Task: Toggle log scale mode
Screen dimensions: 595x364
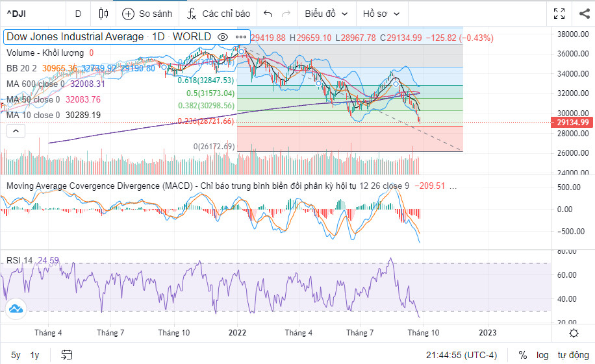Action: [x=542, y=355]
